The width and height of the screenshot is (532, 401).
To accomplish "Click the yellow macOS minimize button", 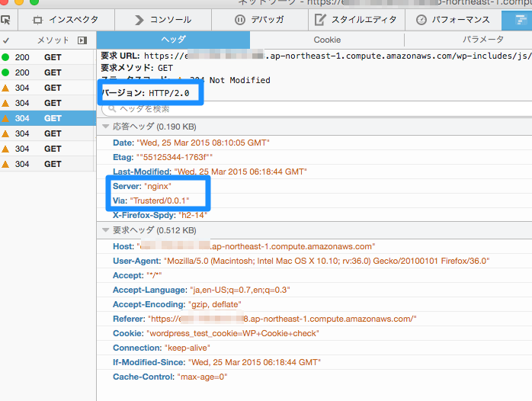I will point(19,2).
